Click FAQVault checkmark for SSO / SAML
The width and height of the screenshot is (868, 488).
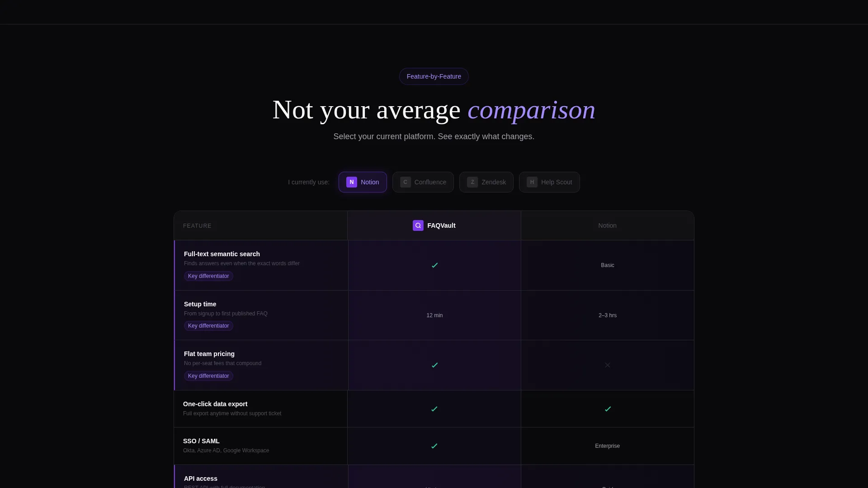pos(434,446)
